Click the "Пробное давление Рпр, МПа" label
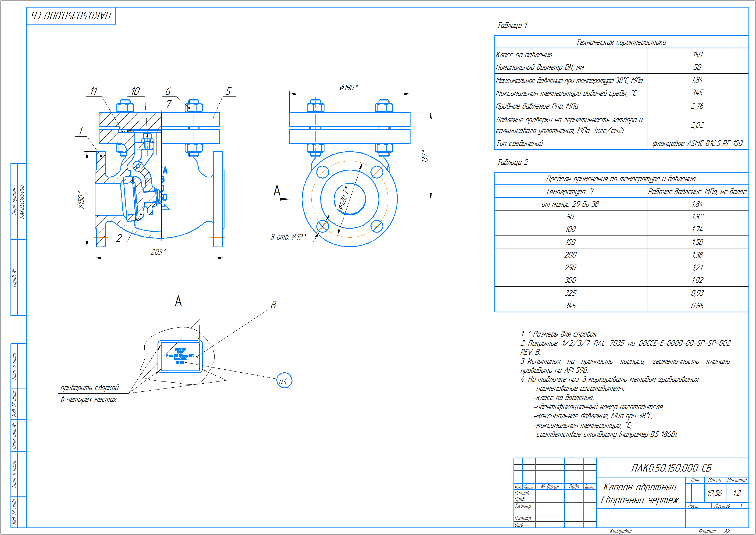 537,106
